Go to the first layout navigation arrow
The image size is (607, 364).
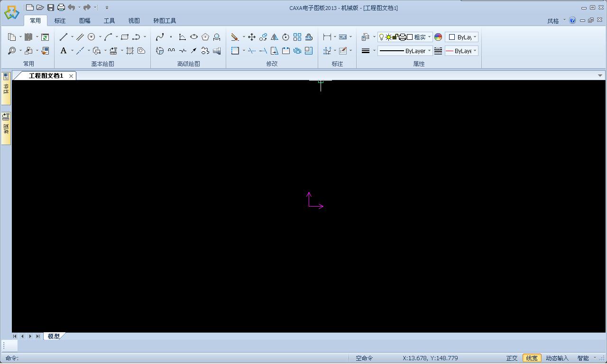pyautogui.click(x=15, y=336)
